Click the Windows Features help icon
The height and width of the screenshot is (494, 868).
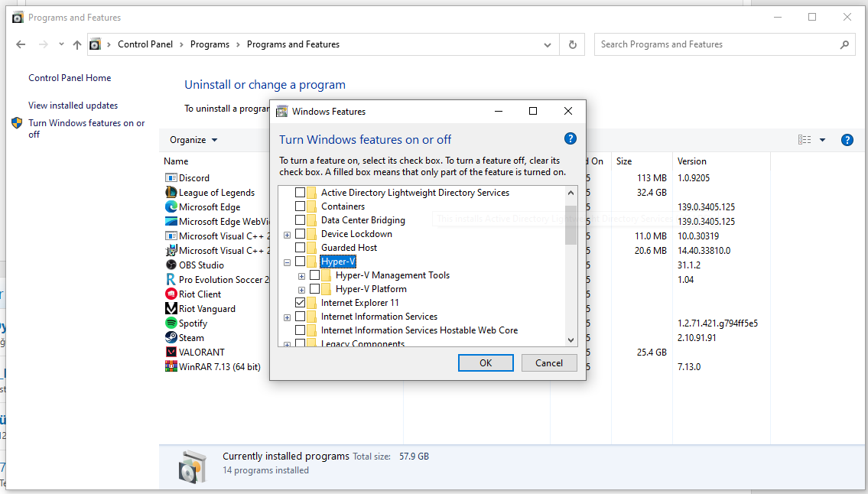click(571, 138)
